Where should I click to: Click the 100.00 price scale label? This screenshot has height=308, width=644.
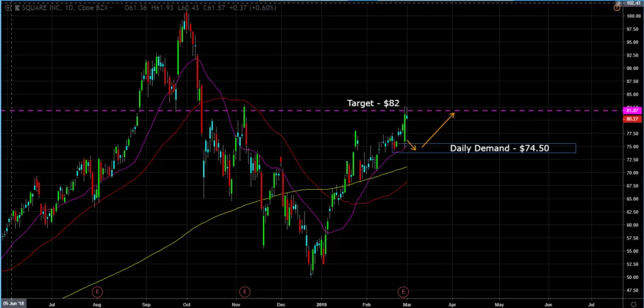[633, 16]
